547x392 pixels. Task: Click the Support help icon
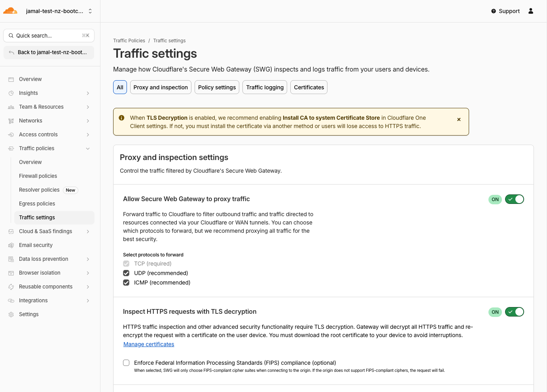coord(494,11)
